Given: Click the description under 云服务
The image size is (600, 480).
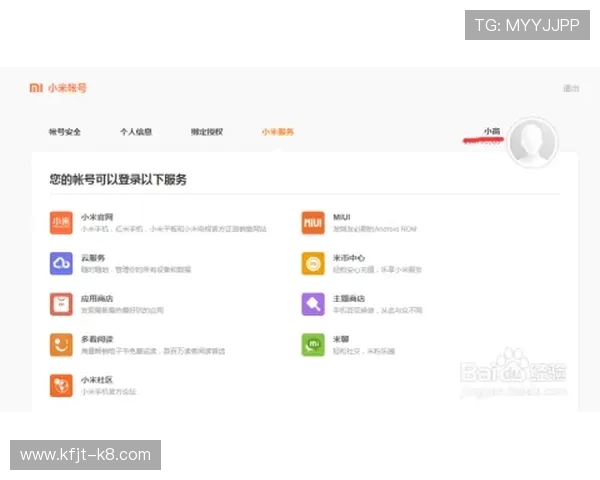Looking at the screenshot, I should [x=136, y=269].
